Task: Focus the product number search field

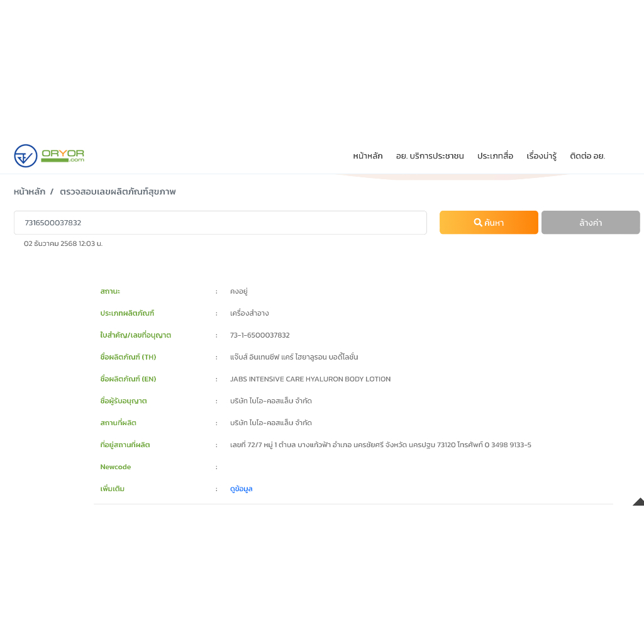Action: click(220, 223)
